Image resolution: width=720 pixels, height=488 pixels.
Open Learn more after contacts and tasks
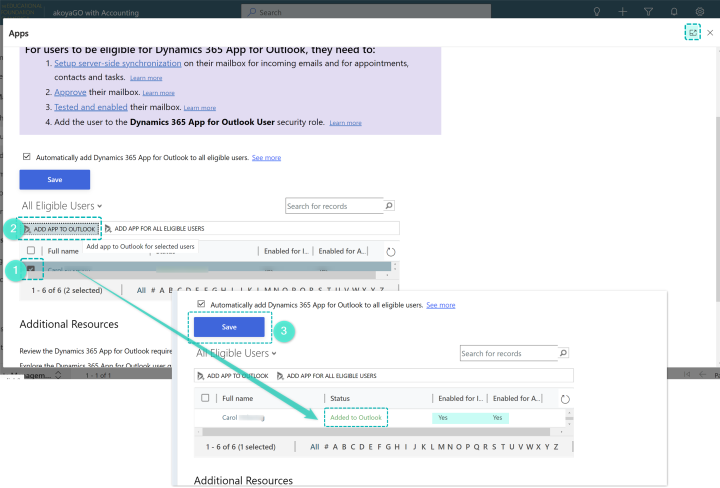[146, 78]
